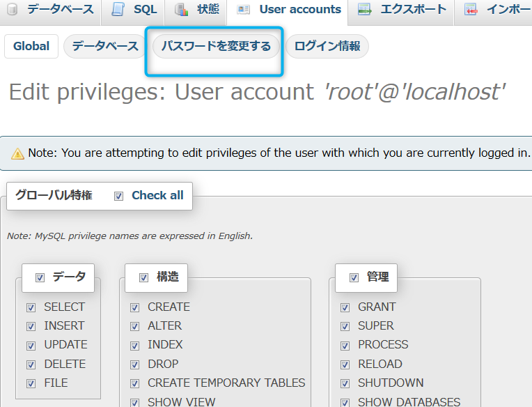Uncheck the GRANT privilege
Screen dimensions: 532x407
[345, 307]
